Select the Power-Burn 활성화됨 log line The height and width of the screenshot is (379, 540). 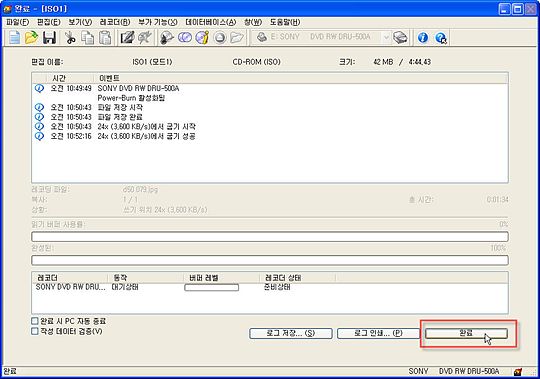coord(131,98)
